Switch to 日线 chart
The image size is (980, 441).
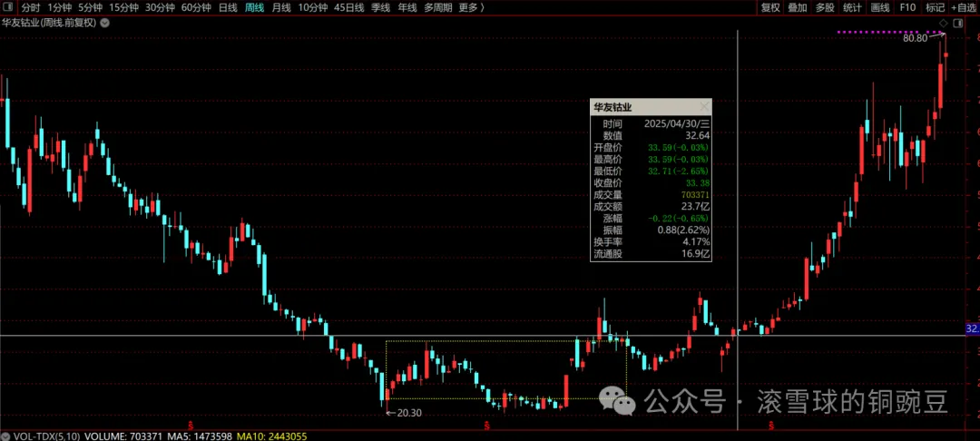tap(228, 7)
